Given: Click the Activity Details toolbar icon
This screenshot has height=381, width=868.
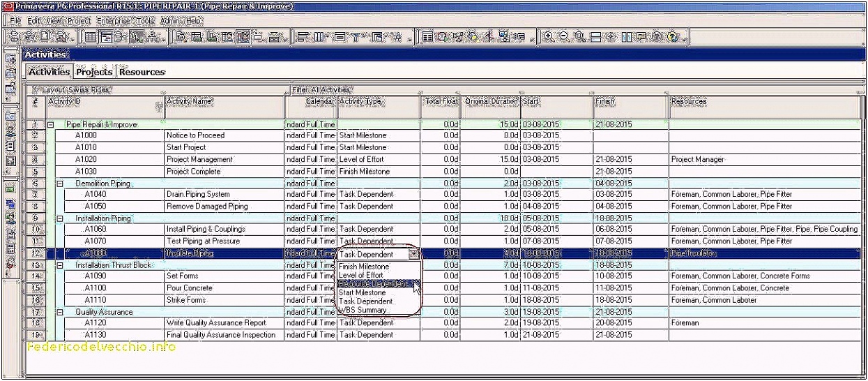Looking at the screenshot, I should (181, 36).
